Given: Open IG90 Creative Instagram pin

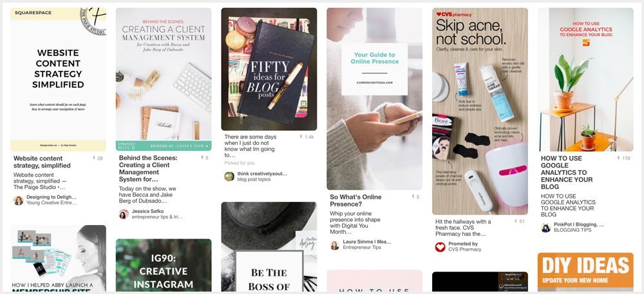Looking at the screenshot, I should (x=164, y=265).
